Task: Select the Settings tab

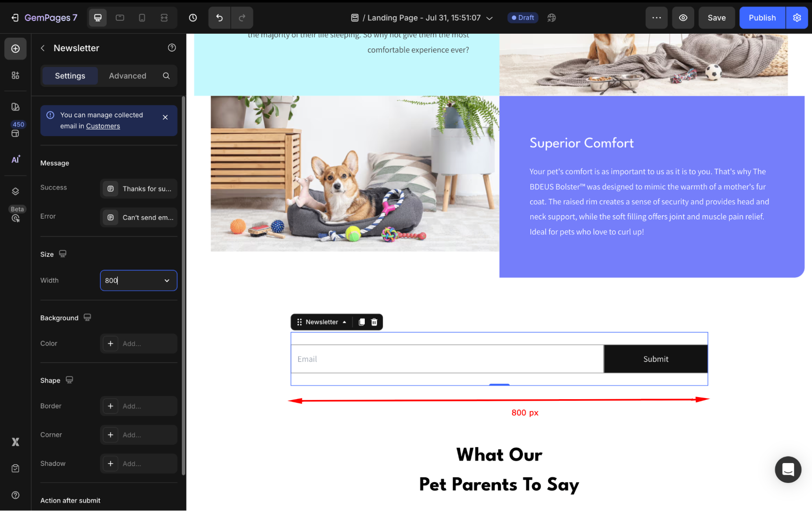Action: click(x=70, y=76)
